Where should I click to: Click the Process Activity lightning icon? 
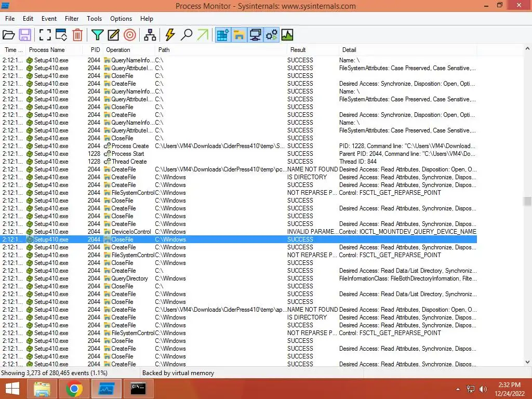[x=170, y=35]
